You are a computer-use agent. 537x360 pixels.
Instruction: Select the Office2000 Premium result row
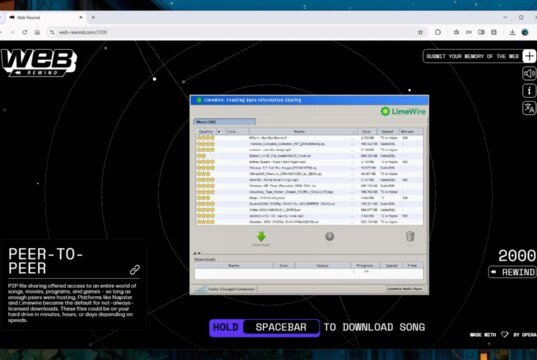309,174
